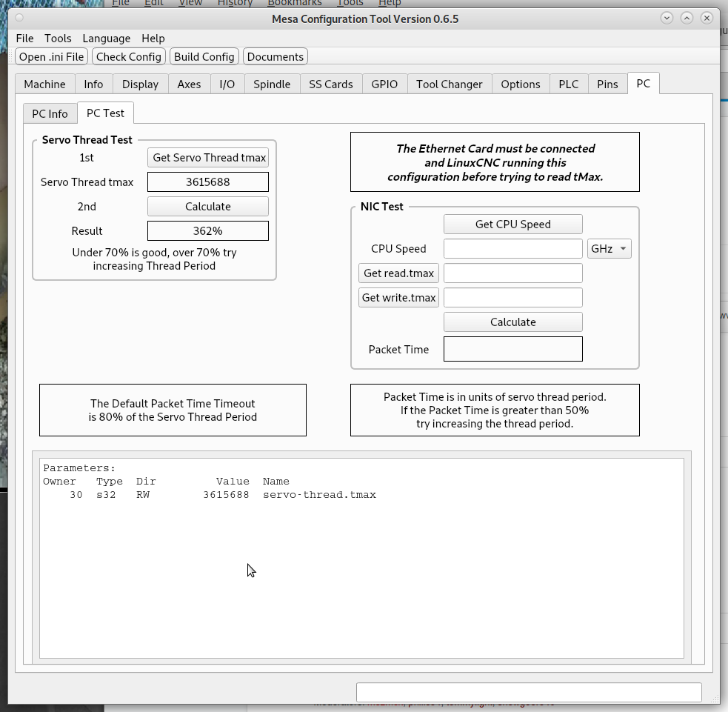Click the CPU Speed input field
The width and height of the screenshot is (728, 712).
[513, 248]
